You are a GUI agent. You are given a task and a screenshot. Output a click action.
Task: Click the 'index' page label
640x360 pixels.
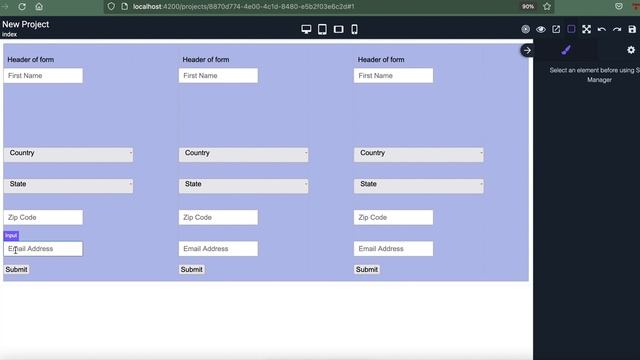(9, 34)
